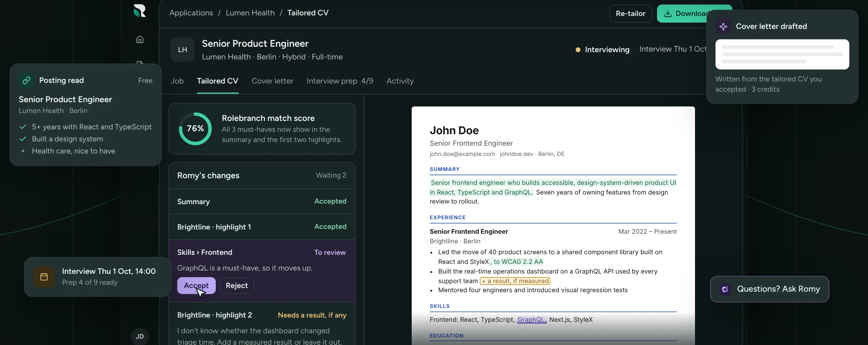Screen dimensions: 868x345
Task: Accept the Skills Frontend change
Action: click(x=196, y=285)
